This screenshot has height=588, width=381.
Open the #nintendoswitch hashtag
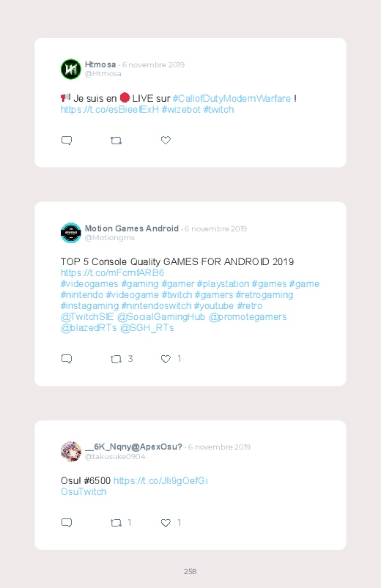[x=156, y=306]
